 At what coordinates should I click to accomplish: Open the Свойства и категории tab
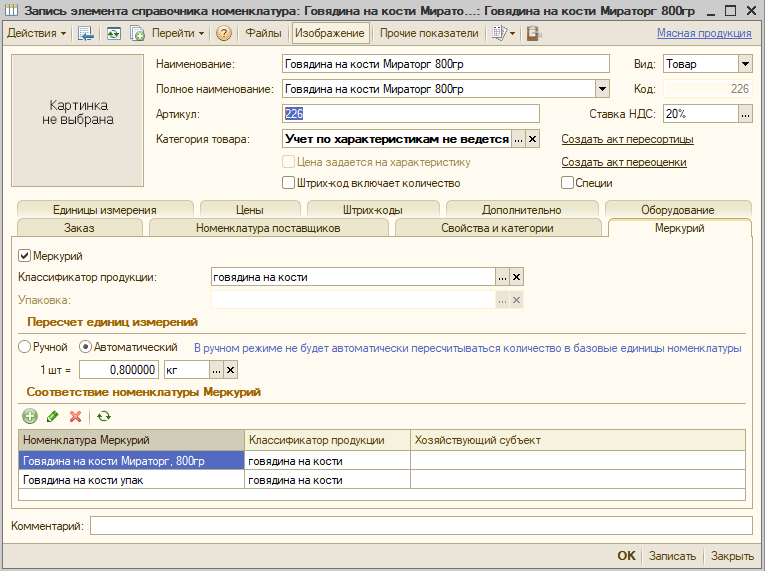tap(497, 228)
